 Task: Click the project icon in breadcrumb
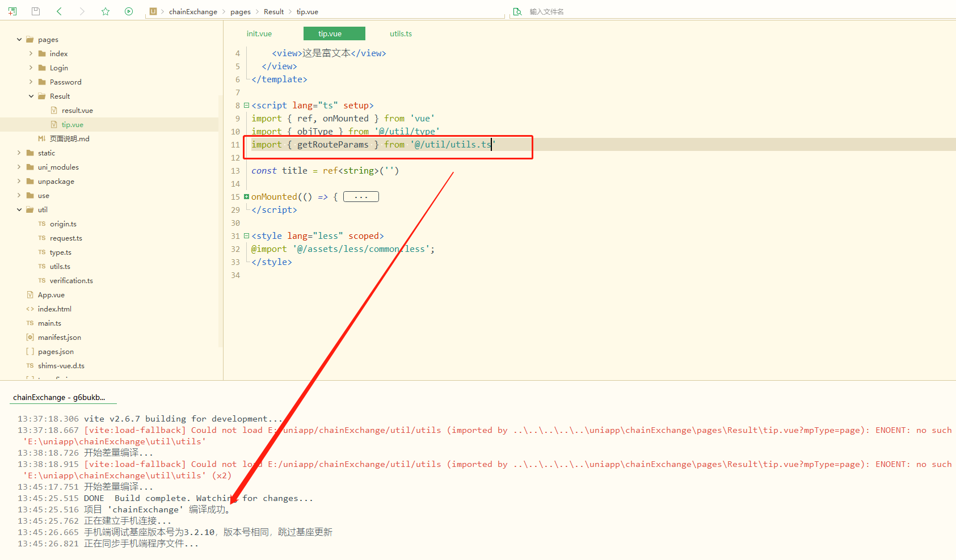coord(153,11)
